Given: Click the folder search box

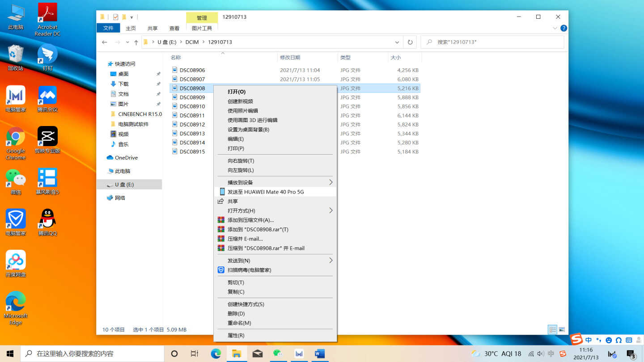Looking at the screenshot, I should tap(492, 42).
